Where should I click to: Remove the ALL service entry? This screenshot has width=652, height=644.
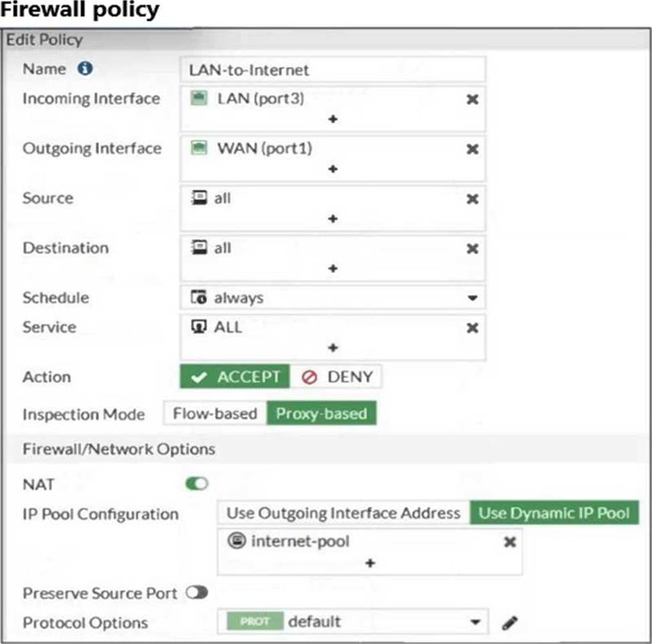(472, 328)
